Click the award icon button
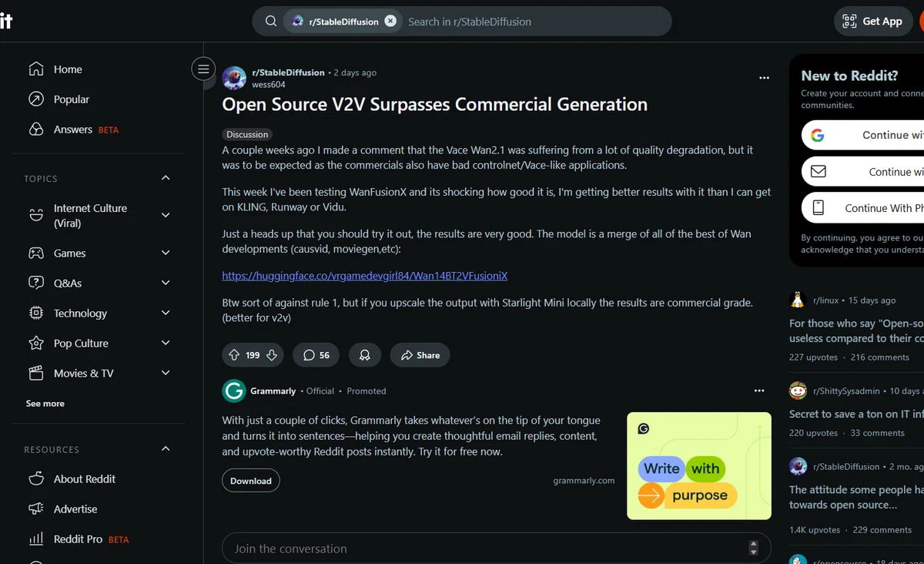 point(365,355)
